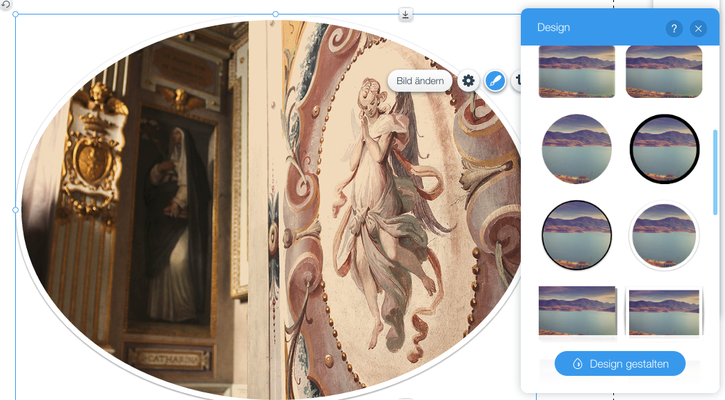The image size is (725, 400).
Task: Select the oval church fresco image
Action: (270, 208)
